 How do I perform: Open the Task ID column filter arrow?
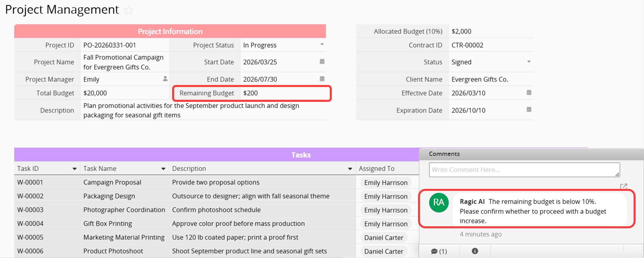pyautogui.click(x=74, y=169)
